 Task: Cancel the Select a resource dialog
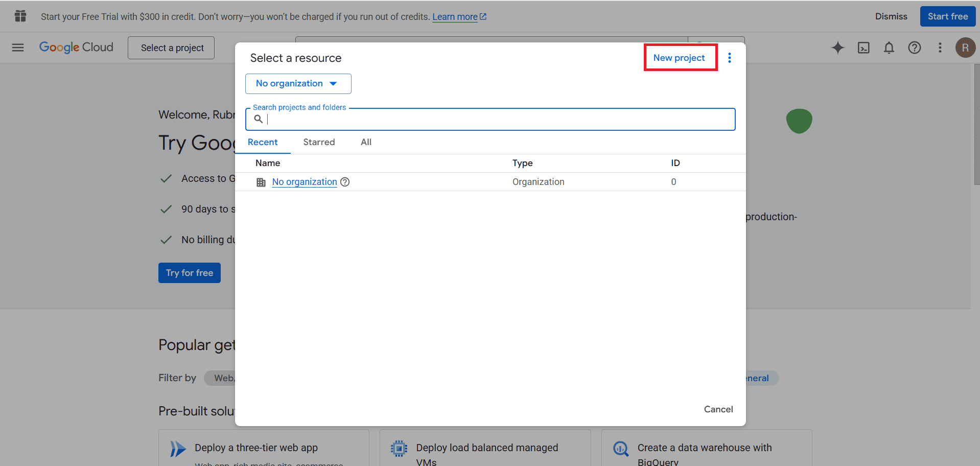[x=718, y=409]
